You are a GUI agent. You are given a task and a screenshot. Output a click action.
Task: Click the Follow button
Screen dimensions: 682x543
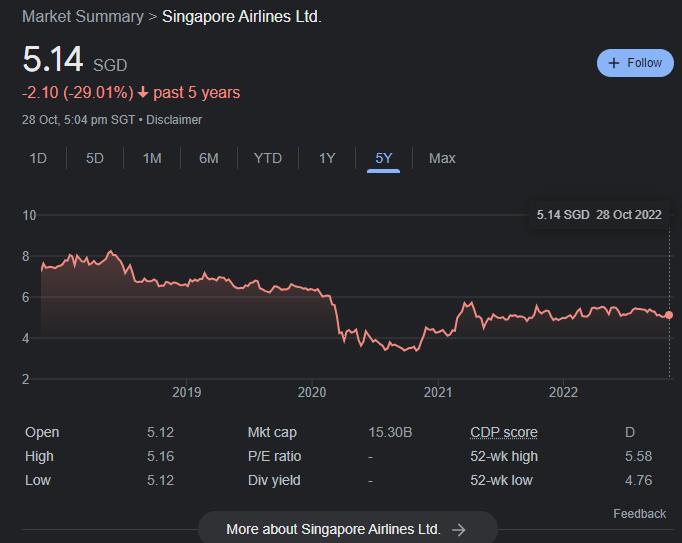(x=635, y=63)
